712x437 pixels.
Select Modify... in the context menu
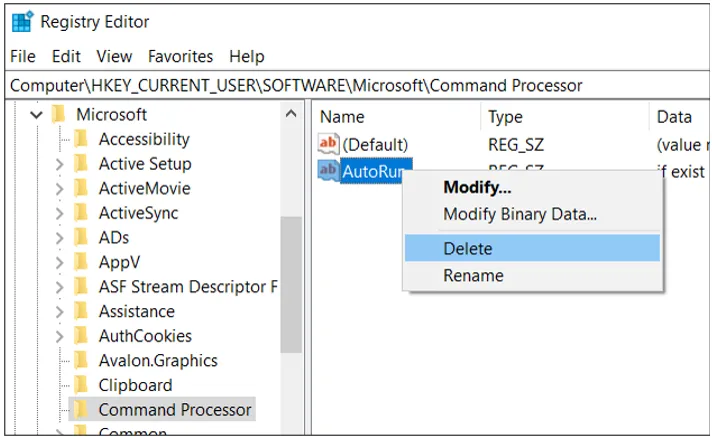[x=477, y=187]
